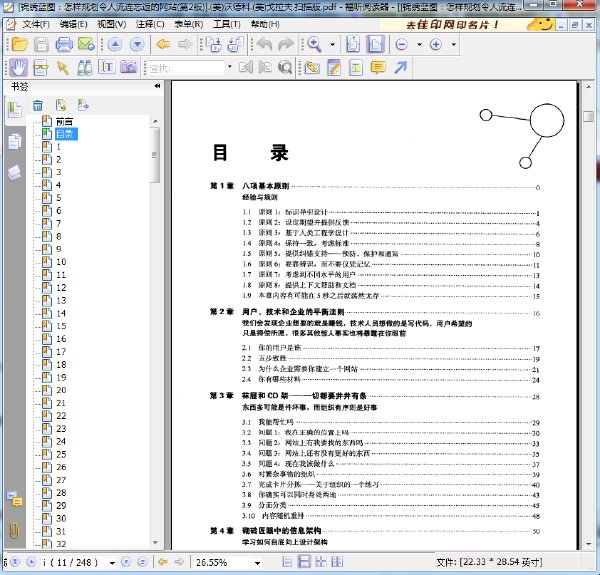Select the zoom in magnifier tool
The image size is (600, 575).
click(314, 44)
